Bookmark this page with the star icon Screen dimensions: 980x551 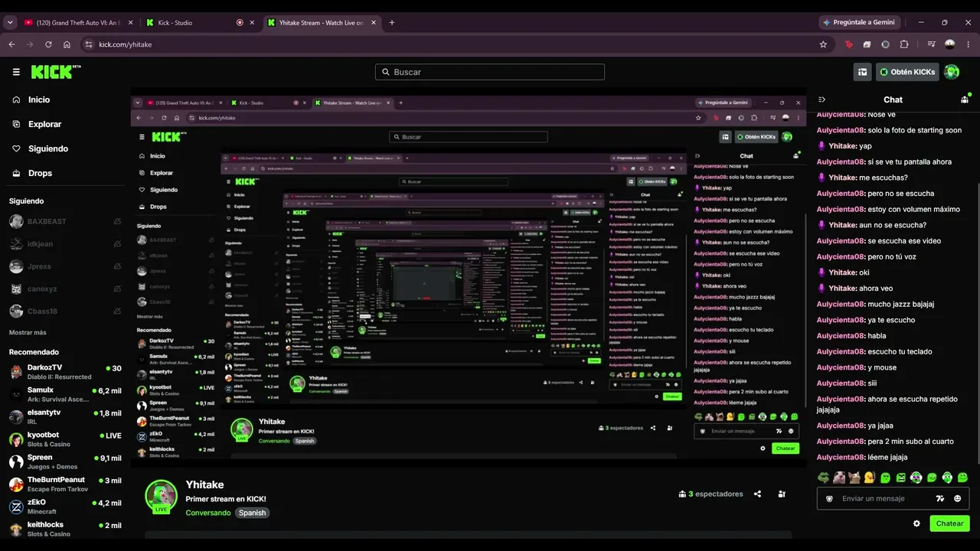point(823,44)
